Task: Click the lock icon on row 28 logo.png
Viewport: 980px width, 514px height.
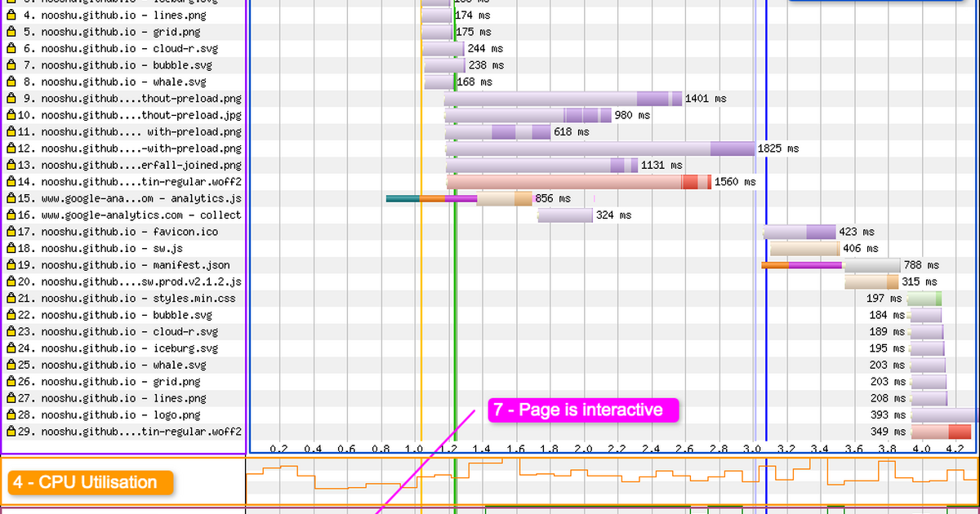Action: pos(11,414)
